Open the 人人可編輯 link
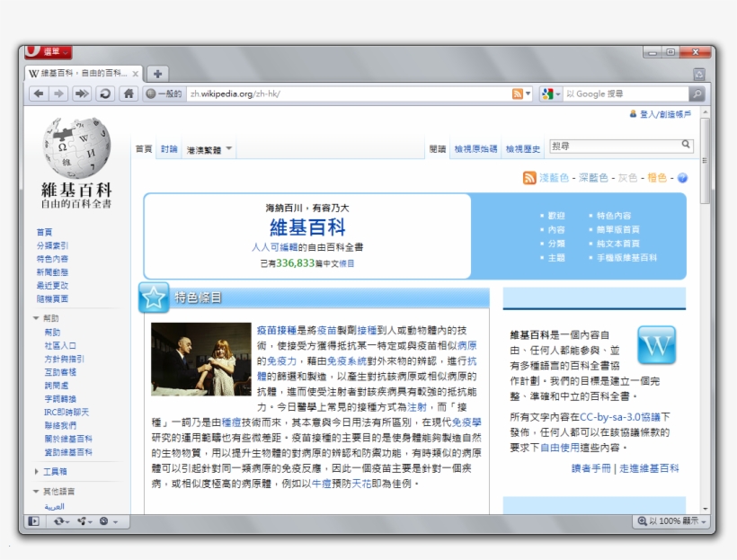Screen dimensions: 737x560 coord(274,247)
